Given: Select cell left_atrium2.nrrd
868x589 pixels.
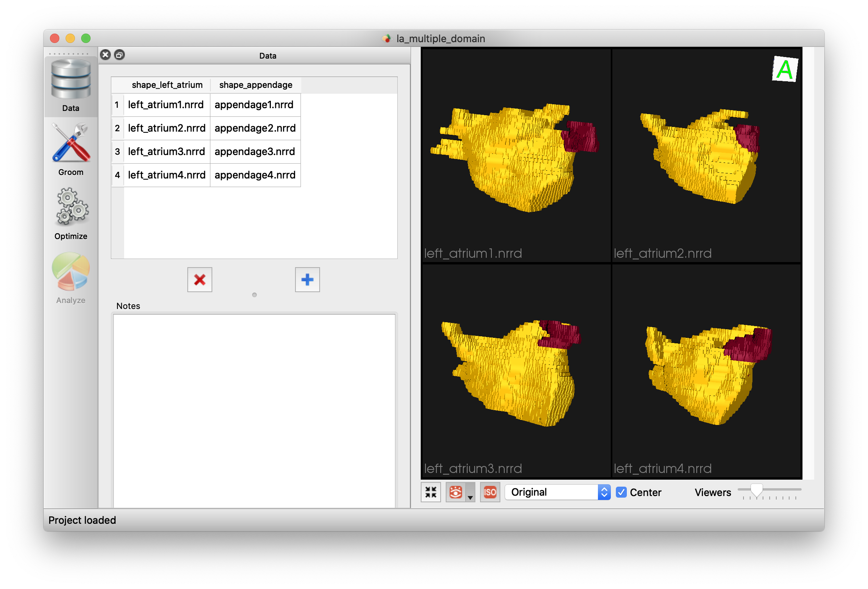Looking at the screenshot, I should (167, 128).
